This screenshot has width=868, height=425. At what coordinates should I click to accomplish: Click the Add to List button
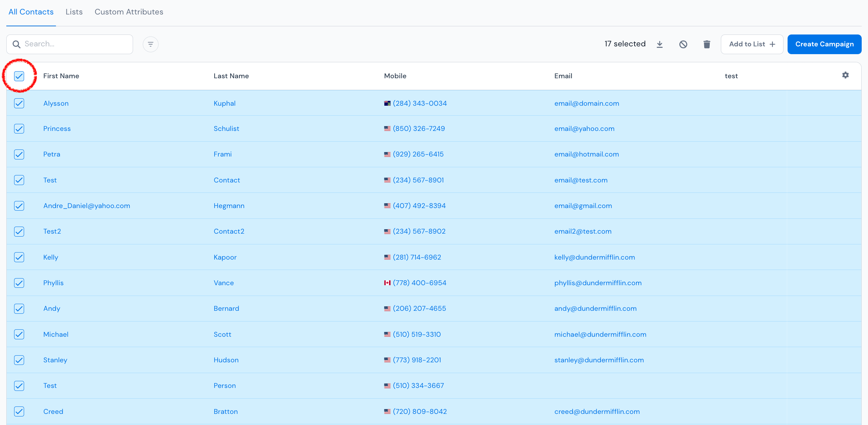(752, 44)
